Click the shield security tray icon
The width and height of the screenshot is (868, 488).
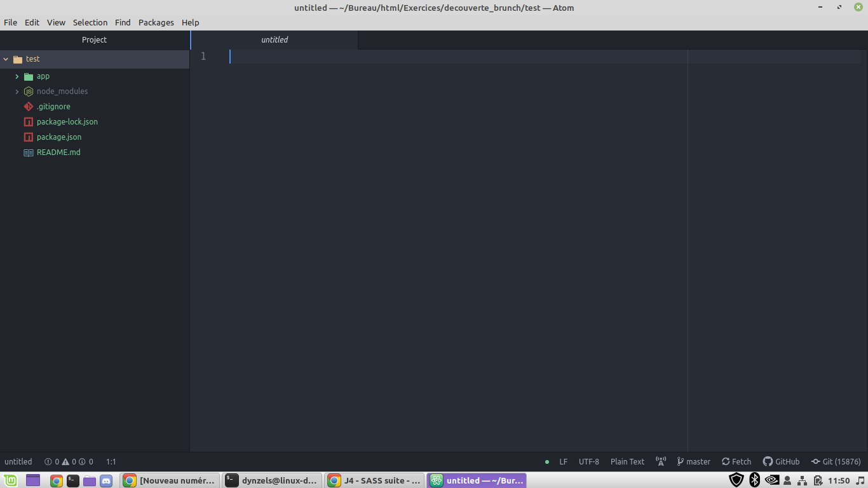point(736,480)
